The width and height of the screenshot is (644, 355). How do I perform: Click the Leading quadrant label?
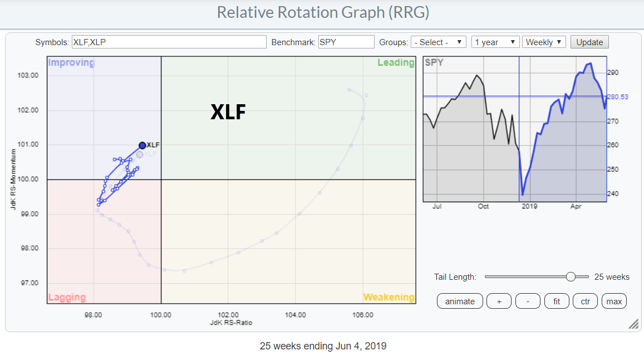click(396, 62)
